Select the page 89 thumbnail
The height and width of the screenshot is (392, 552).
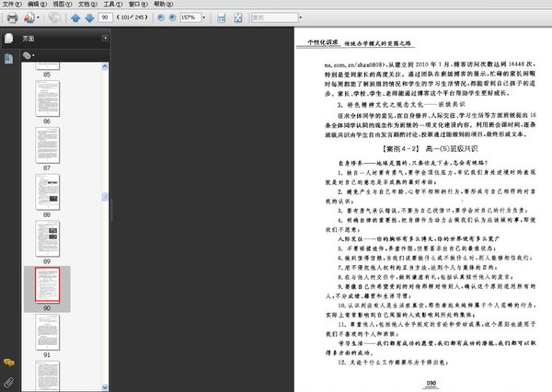click(x=47, y=238)
